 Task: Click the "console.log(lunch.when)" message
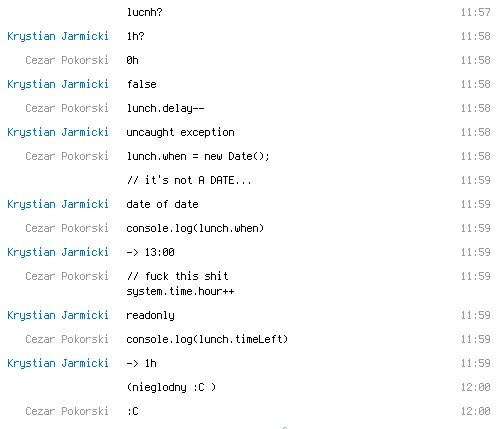pyautogui.click(x=195, y=228)
